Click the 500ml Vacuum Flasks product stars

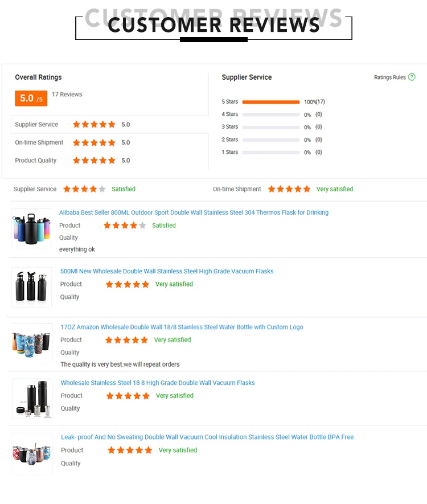pyautogui.click(x=128, y=284)
